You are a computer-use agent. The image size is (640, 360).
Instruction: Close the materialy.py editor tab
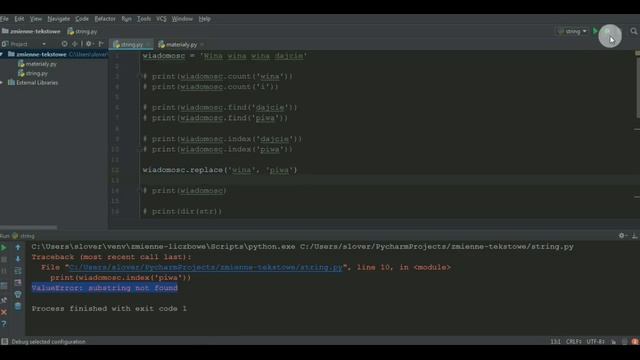pos(202,44)
